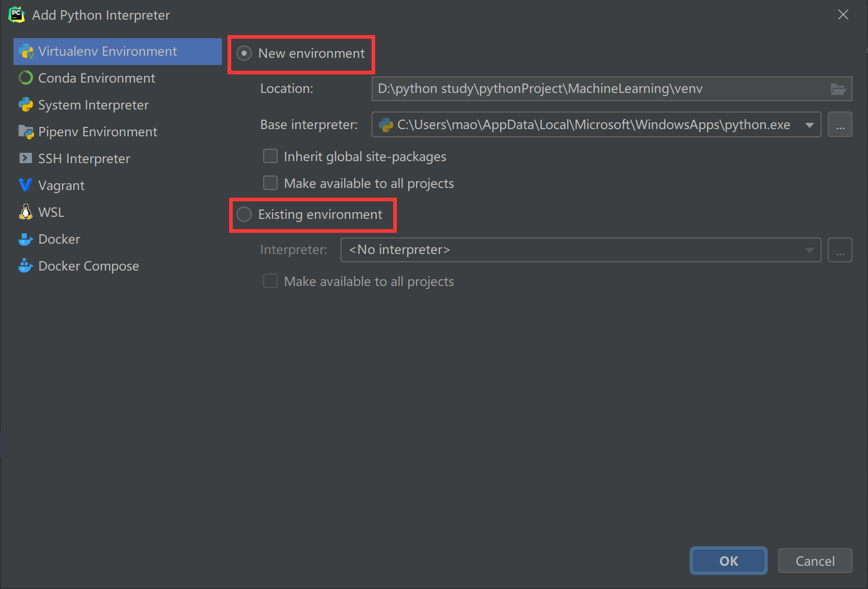Select the New environment option
868x589 pixels.
[244, 53]
